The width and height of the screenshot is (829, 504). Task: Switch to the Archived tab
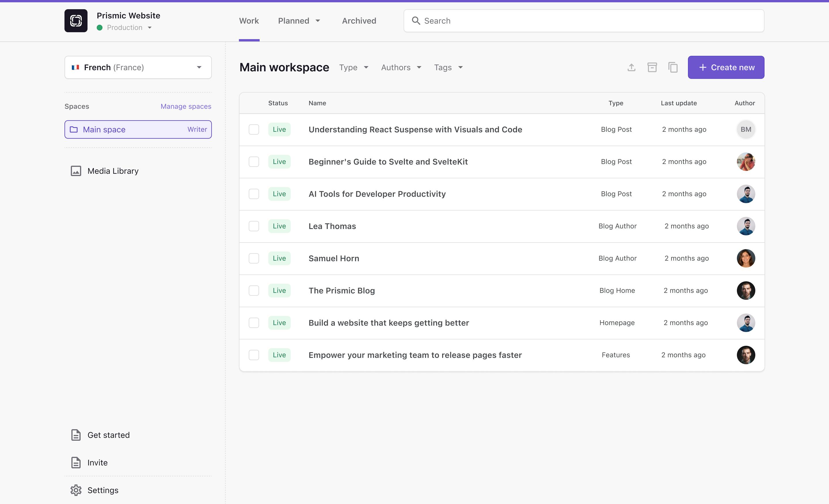pyautogui.click(x=359, y=21)
